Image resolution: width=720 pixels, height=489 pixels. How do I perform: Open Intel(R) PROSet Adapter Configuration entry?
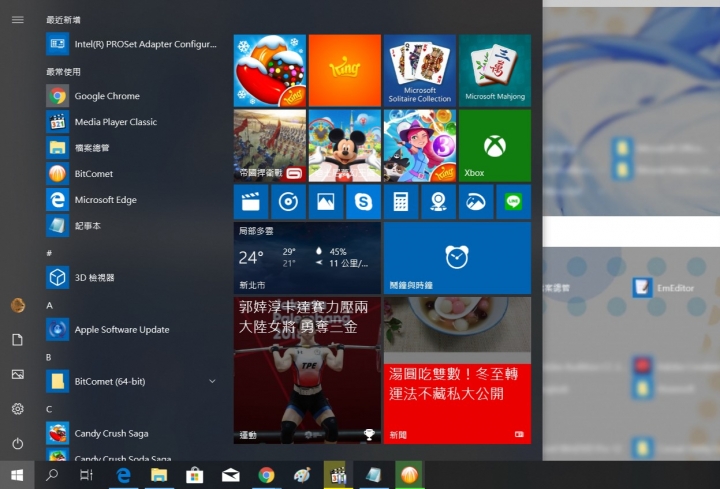coord(132,44)
